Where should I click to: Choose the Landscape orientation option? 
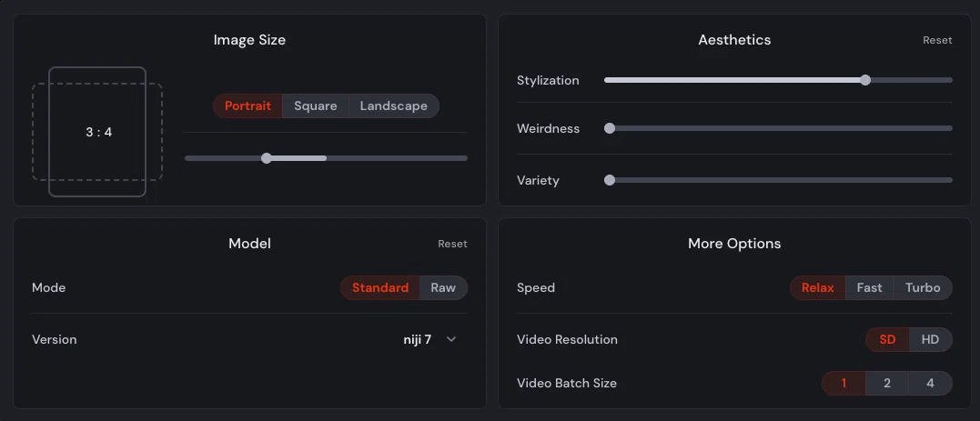tap(394, 106)
